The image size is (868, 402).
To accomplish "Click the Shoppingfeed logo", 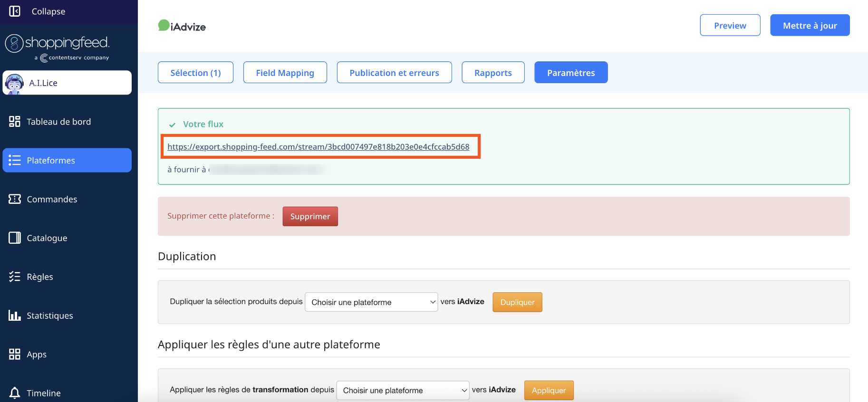I will [57, 43].
